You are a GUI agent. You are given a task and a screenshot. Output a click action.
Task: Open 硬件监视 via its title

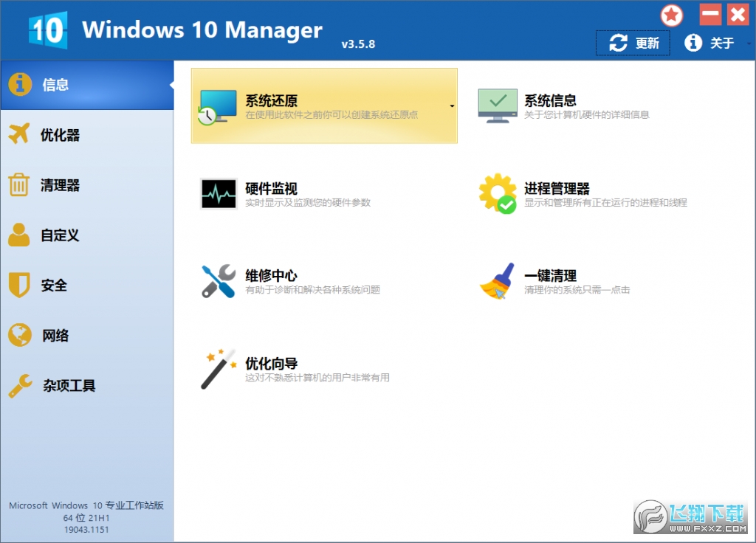tap(272, 188)
